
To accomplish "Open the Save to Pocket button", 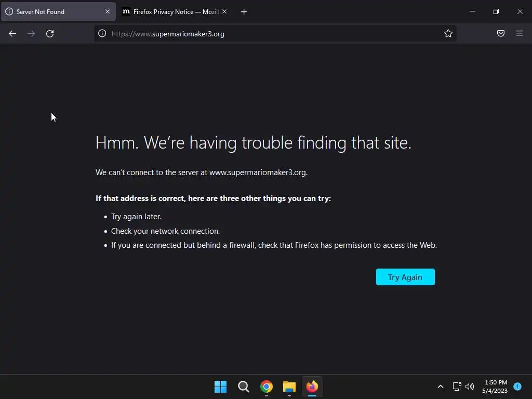I will [501, 33].
